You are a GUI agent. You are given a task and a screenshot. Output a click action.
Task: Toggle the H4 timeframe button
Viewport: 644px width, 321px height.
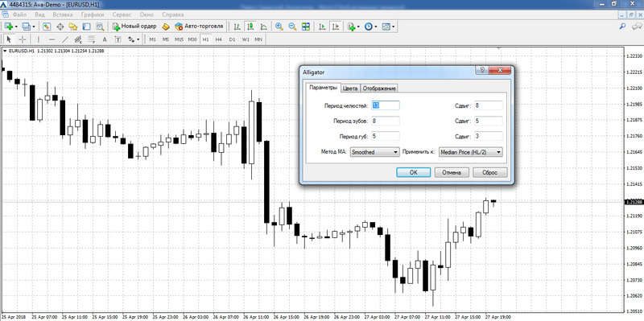218,39
